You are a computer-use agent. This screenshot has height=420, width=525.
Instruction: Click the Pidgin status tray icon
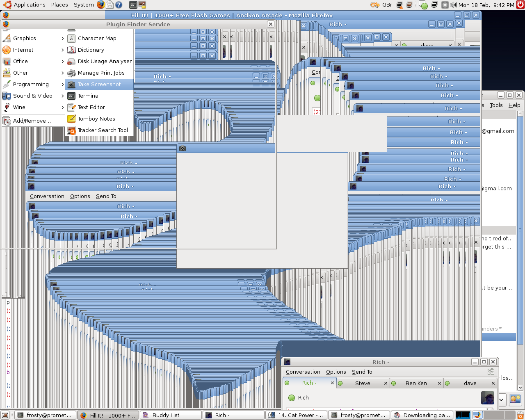(423, 5)
